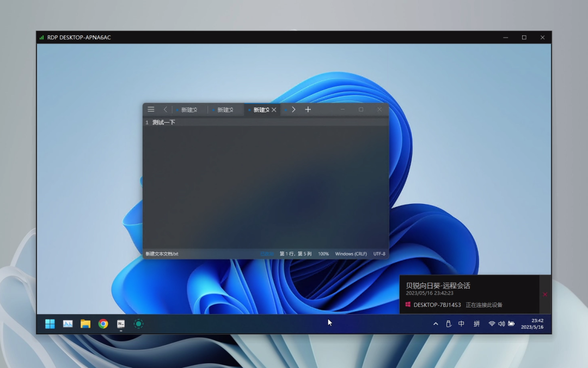The image size is (588, 368).
Task: Minimize the RDP DESKTOP-APNA6AC window
Action: (x=505, y=37)
